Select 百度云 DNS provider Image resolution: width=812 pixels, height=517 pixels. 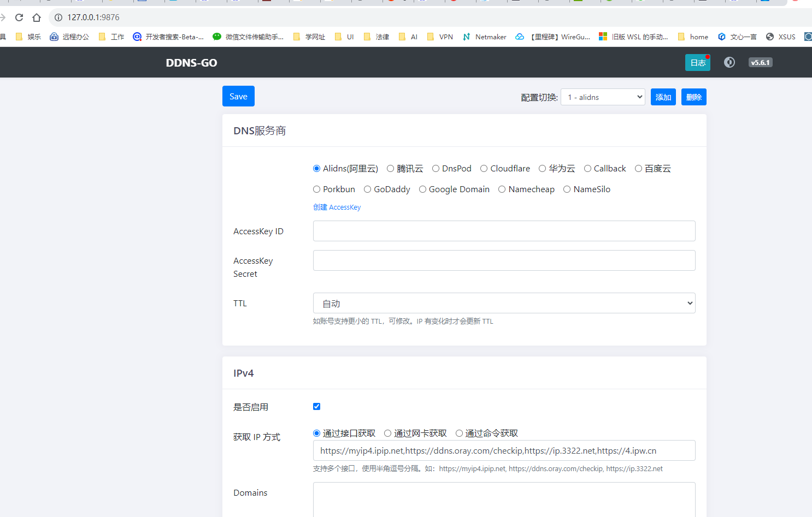pyautogui.click(x=638, y=169)
